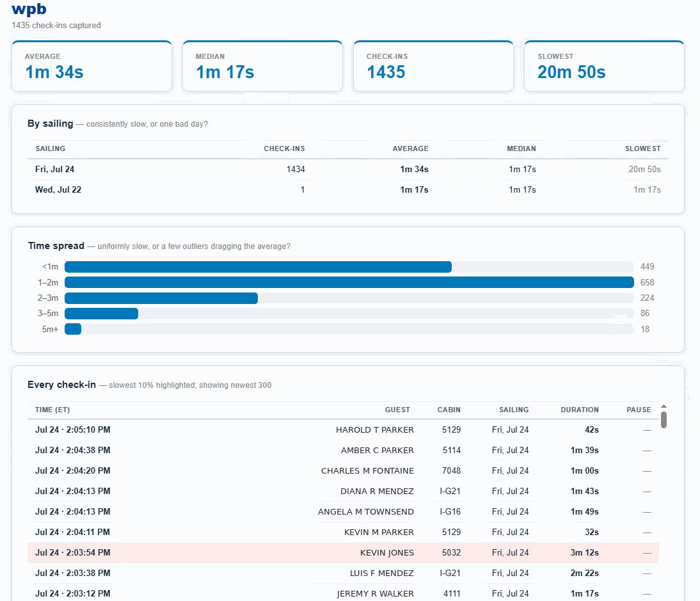Click the Jul 24 · 2:04:11 PM timestamp

pyautogui.click(x=73, y=533)
